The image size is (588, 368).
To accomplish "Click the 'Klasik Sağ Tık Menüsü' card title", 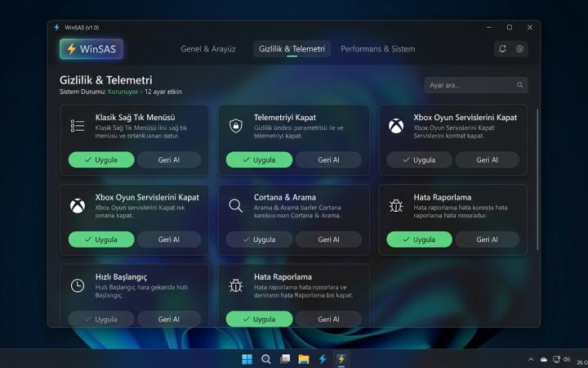I will point(135,118).
